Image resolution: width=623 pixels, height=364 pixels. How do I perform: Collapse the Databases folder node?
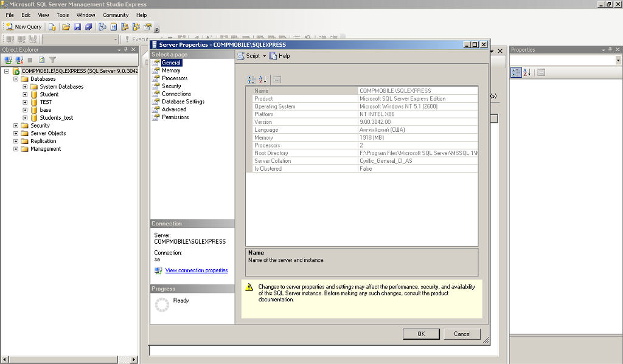coord(16,79)
